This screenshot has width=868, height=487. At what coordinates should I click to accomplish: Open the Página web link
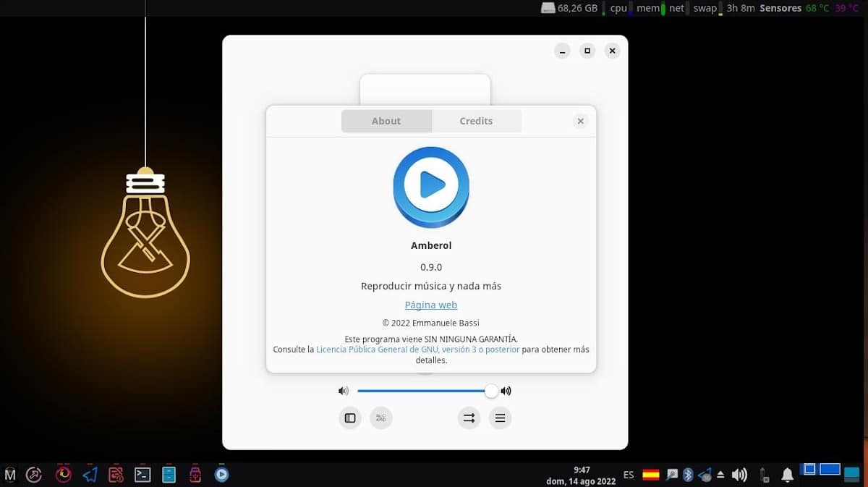point(431,305)
